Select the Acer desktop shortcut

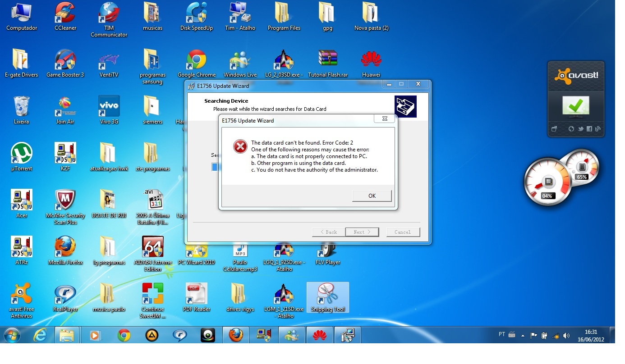tap(22, 205)
